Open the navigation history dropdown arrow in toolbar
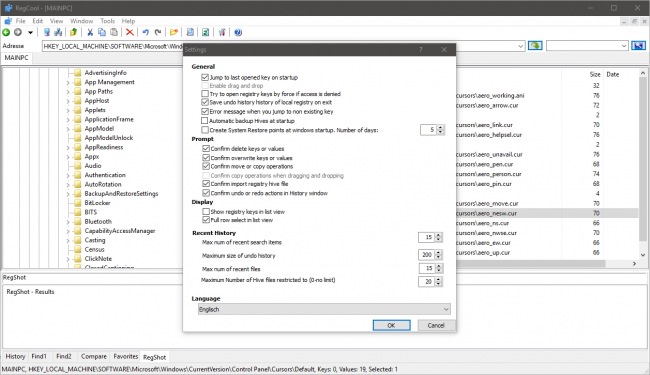 tap(30, 32)
